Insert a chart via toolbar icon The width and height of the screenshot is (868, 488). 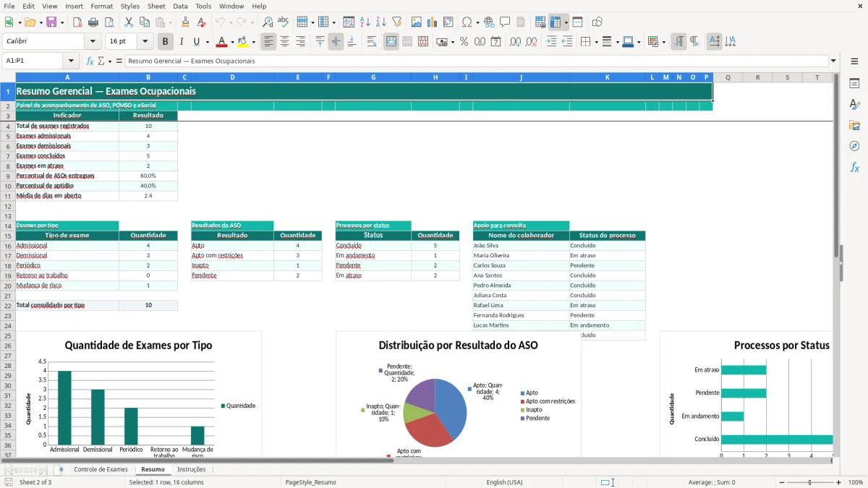(x=433, y=22)
